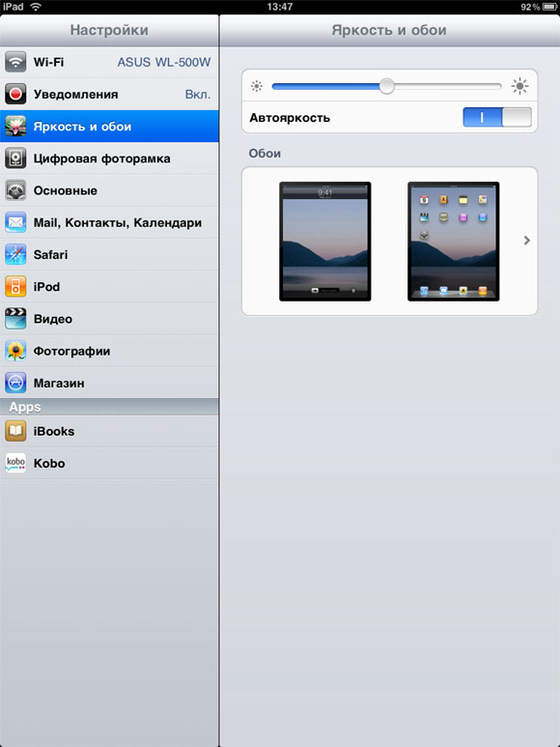The image size is (560, 747).
Task: Open Mail, Контакты, Календари settings
Action: pos(109,222)
